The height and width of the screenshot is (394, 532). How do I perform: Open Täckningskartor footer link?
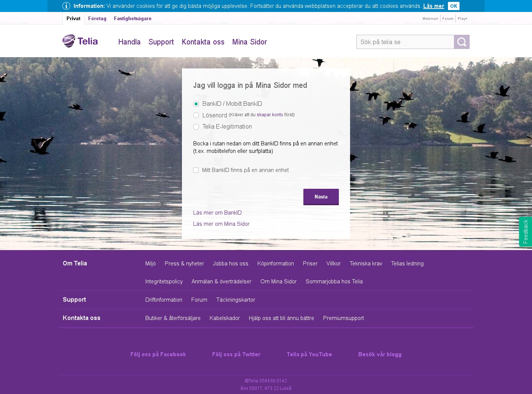[x=236, y=300]
